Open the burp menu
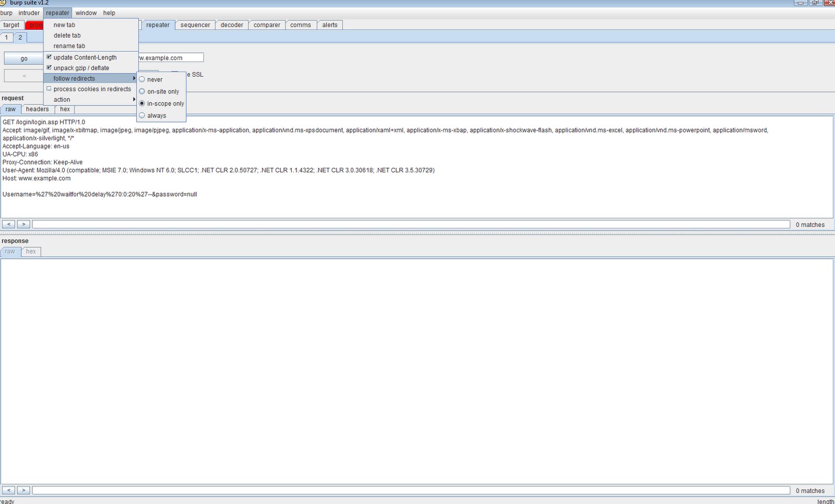Image resolution: width=835 pixels, height=504 pixels. click(7, 13)
